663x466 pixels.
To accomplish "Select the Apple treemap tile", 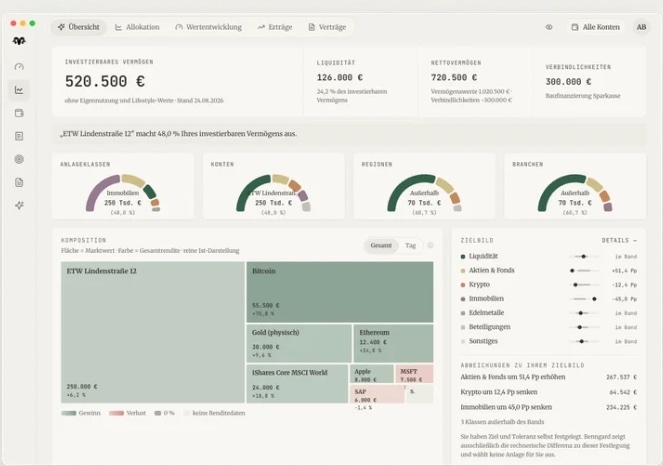I will tap(372, 374).
